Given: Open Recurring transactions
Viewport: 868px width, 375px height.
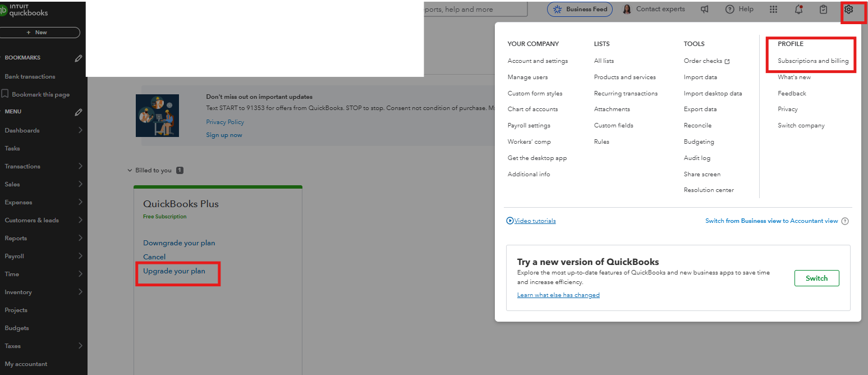Looking at the screenshot, I should point(626,94).
